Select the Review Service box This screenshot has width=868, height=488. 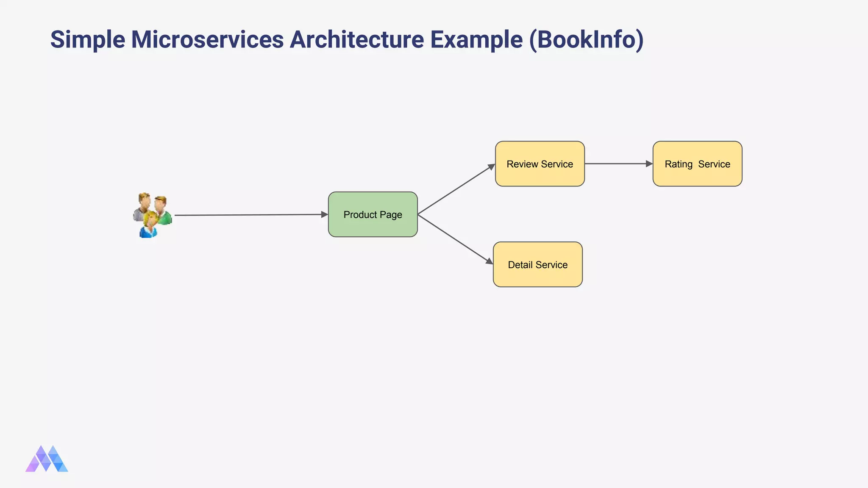[x=540, y=164]
